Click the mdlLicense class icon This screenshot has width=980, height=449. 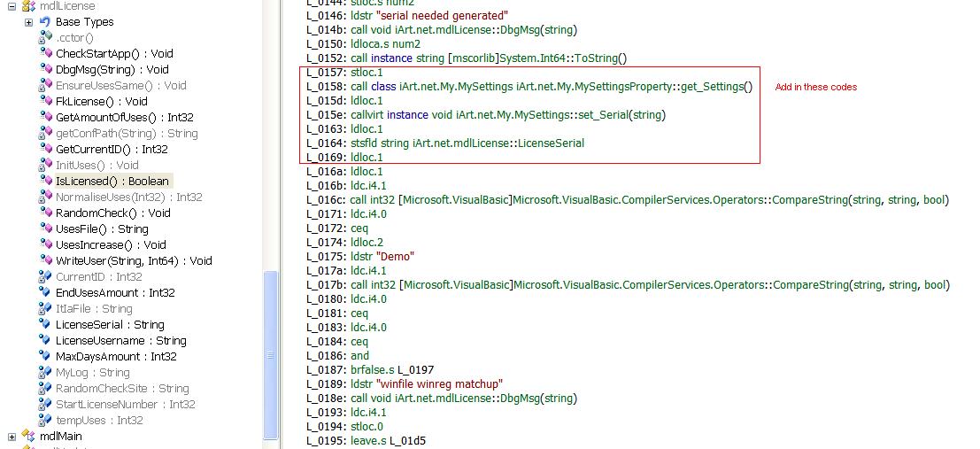28,6
